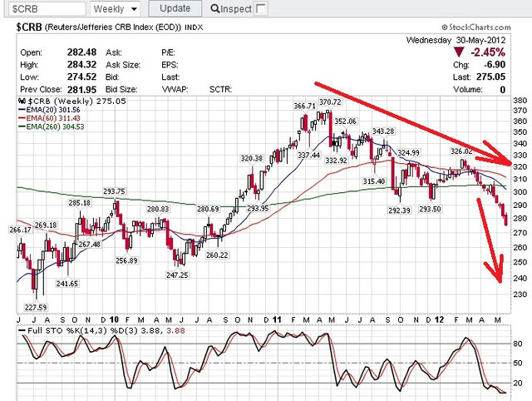Click the 12 year marker on time axis

[440, 319]
